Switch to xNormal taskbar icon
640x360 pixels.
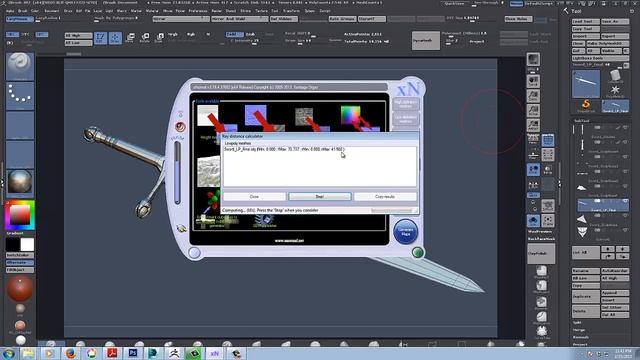tap(215, 353)
